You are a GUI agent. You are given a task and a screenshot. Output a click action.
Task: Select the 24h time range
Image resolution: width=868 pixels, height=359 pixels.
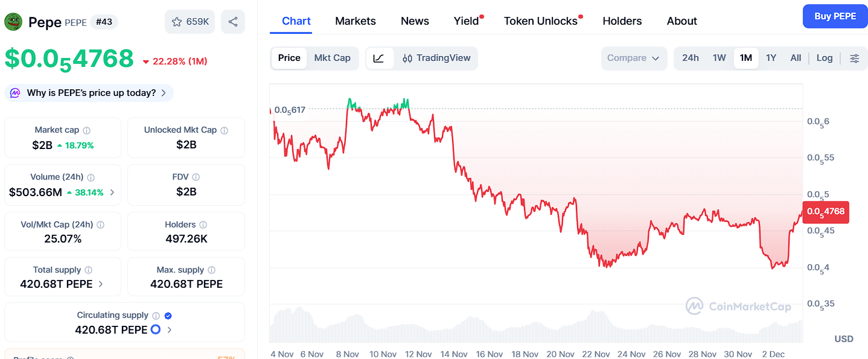691,58
